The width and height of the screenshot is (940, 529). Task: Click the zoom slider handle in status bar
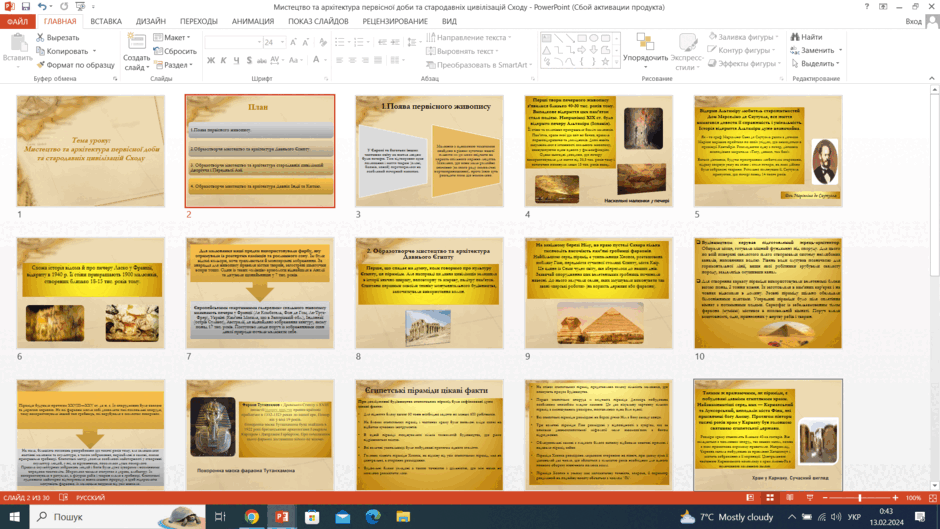tap(860, 498)
